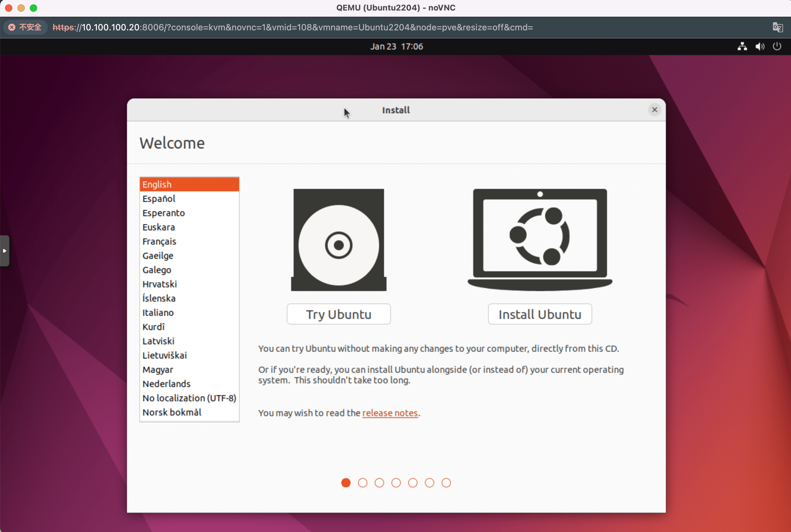Click the browser translate icon in address bar

[x=777, y=27]
